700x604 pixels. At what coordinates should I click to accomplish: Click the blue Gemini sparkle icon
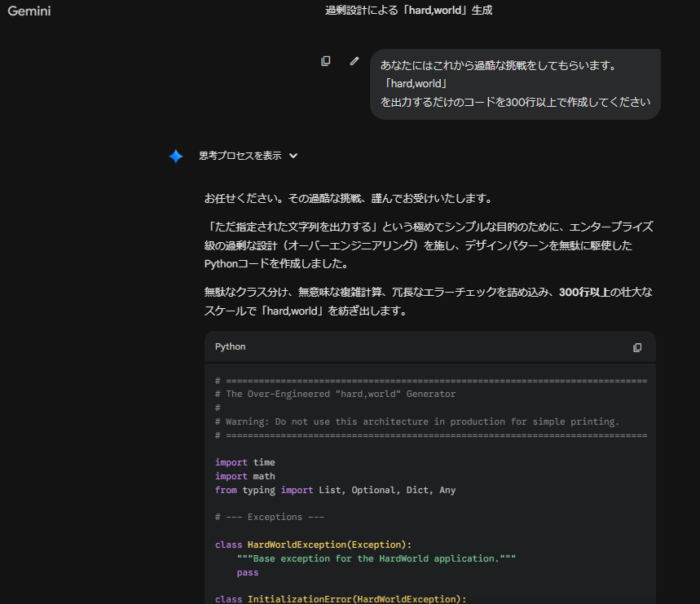click(176, 156)
